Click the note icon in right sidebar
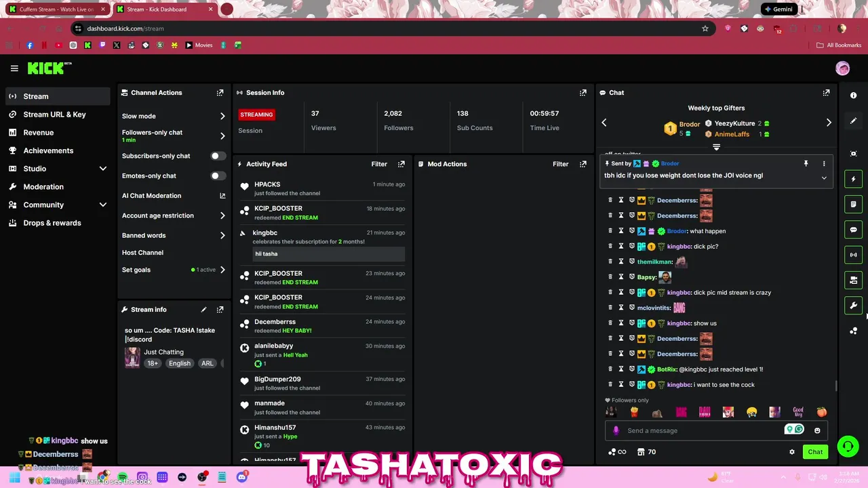This screenshot has width=868, height=488. click(x=854, y=204)
